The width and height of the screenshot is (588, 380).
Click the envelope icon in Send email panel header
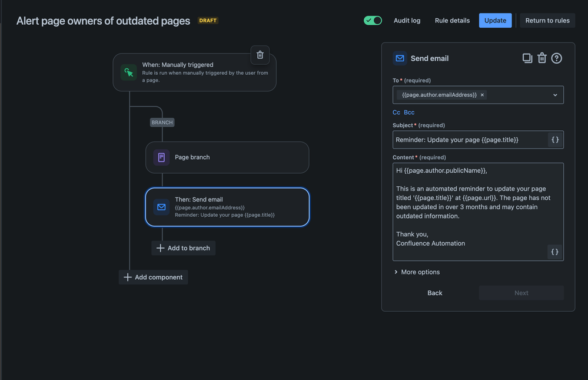(400, 58)
